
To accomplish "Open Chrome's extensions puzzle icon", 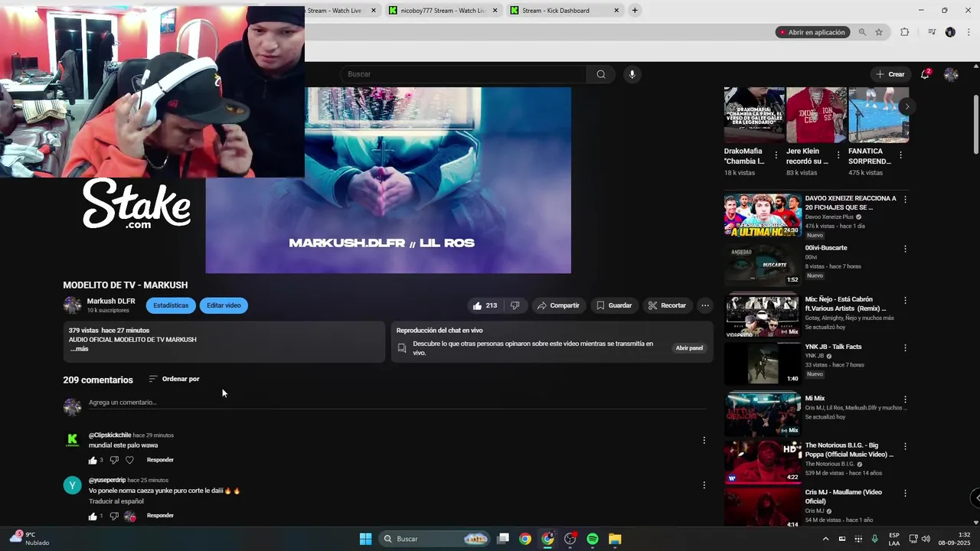I will click(905, 32).
